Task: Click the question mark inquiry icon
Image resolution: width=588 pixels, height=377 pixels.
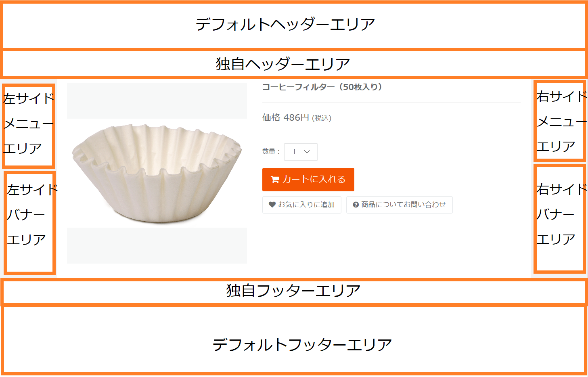Action: tap(356, 205)
